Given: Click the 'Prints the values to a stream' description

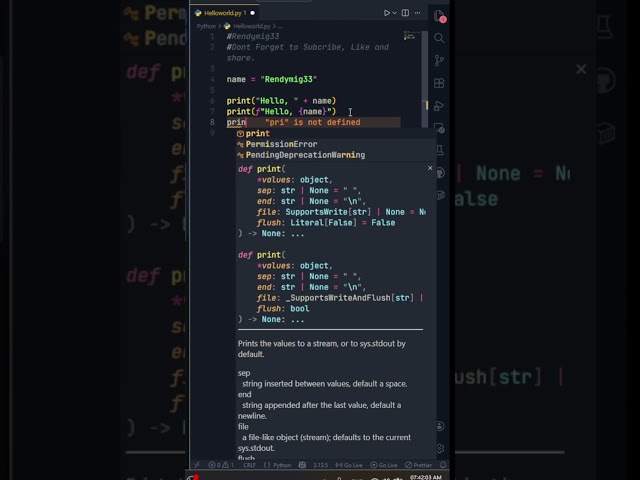Looking at the screenshot, I should click(322, 349).
